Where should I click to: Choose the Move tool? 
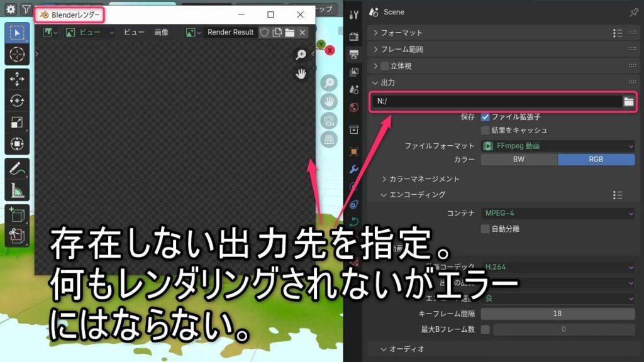(17, 79)
